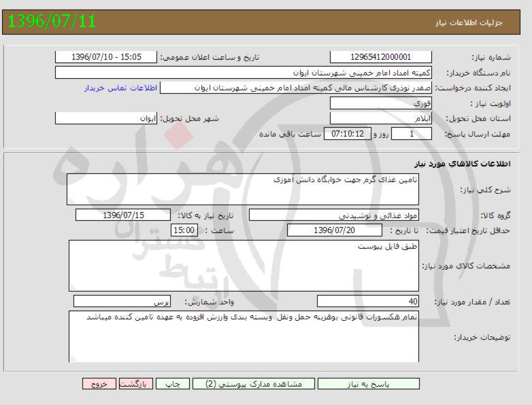
Task: Click the پاسخ به نیاز button
Action: [x=369, y=384]
